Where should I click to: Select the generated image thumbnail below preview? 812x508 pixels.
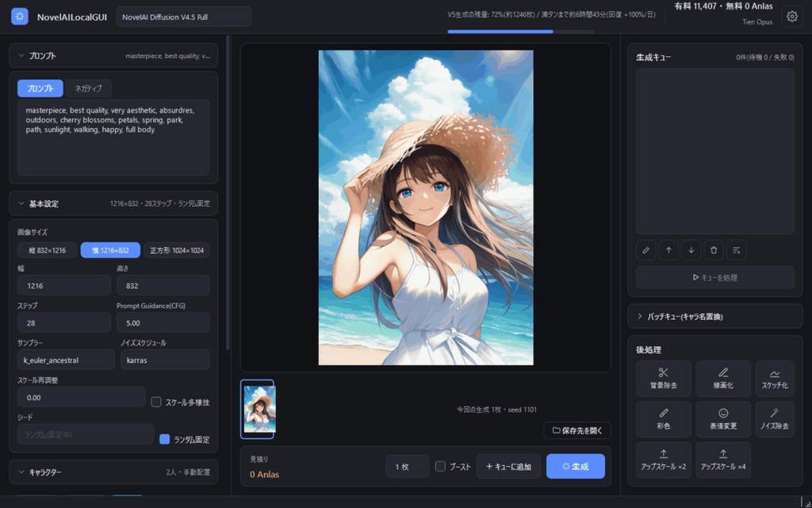tap(258, 409)
